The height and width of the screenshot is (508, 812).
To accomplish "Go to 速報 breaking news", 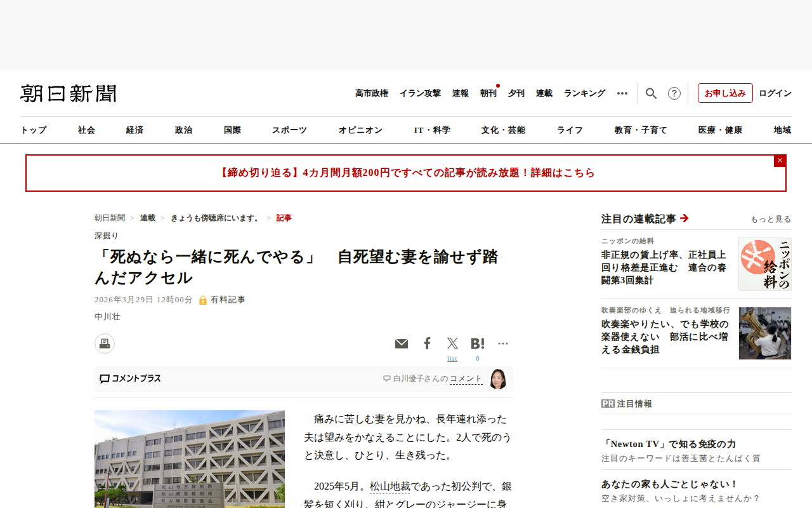I will (461, 93).
